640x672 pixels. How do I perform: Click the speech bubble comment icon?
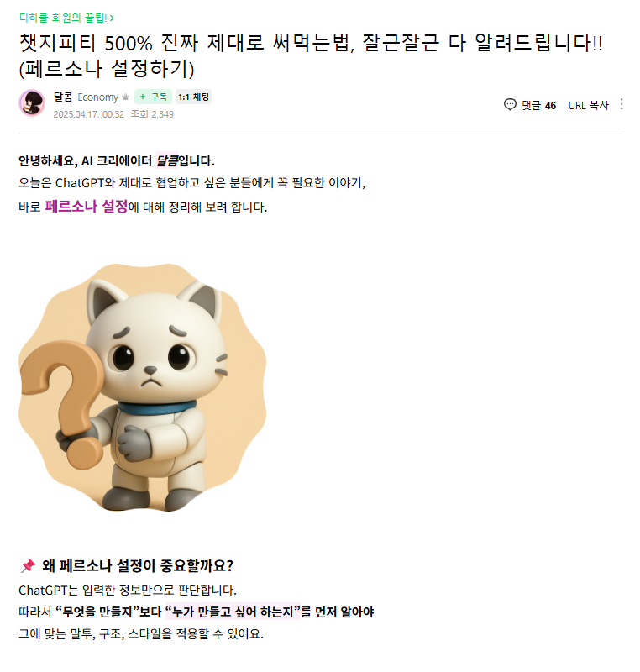click(510, 104)
